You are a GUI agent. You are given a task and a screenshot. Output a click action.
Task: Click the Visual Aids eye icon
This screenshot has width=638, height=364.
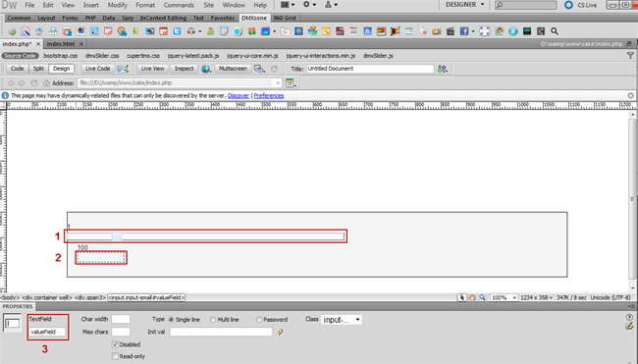click(259, 69)
